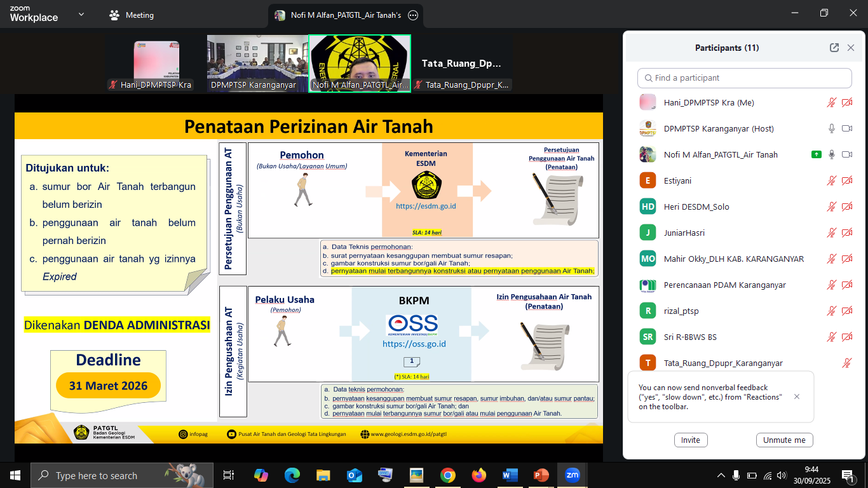The height and width of the screenshot is (488, 868).
Task: Pop out the Participants panel
Action: point(834,48)
